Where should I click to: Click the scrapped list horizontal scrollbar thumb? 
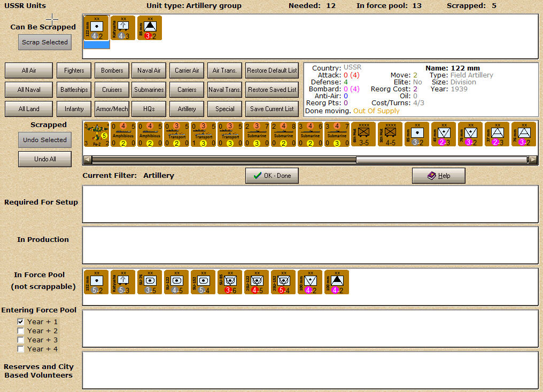pos(441,160)
